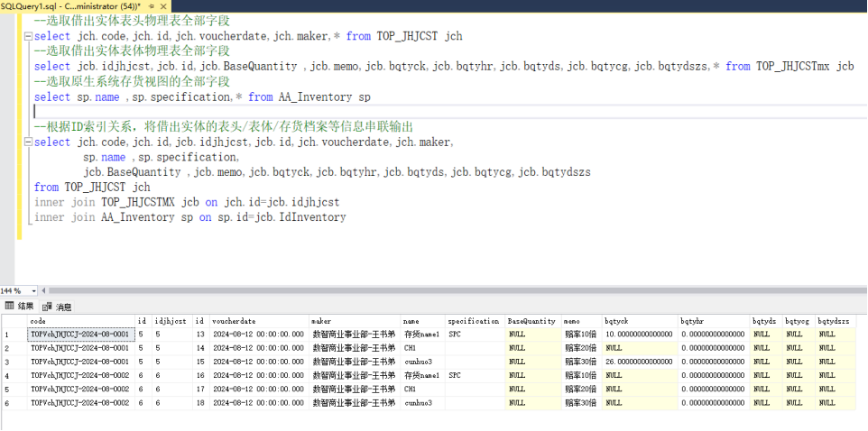
Task: Click the name column header
Action: [x=423, y=321]
